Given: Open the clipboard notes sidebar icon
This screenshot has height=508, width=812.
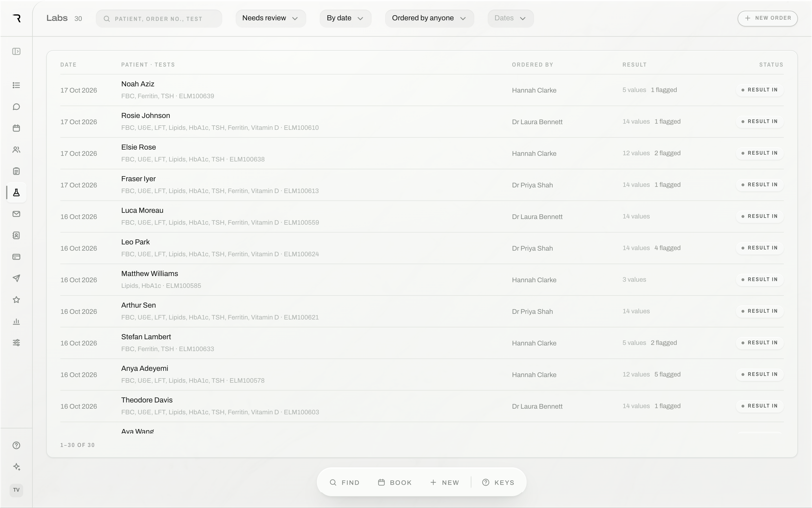Looking at the screenshot, I should pyautogui.click(x=16, y=171).
